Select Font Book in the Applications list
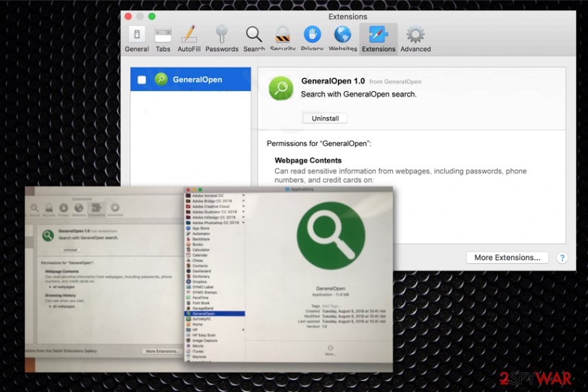Image resolution: width=588 pixels, height=392 pixels. pos(215,303)
